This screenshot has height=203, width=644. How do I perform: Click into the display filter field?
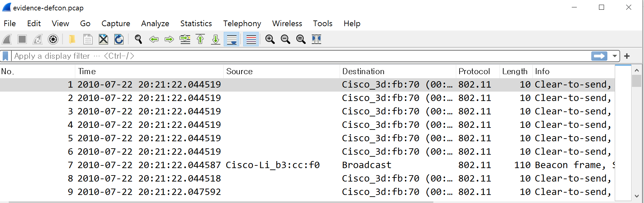301,56
